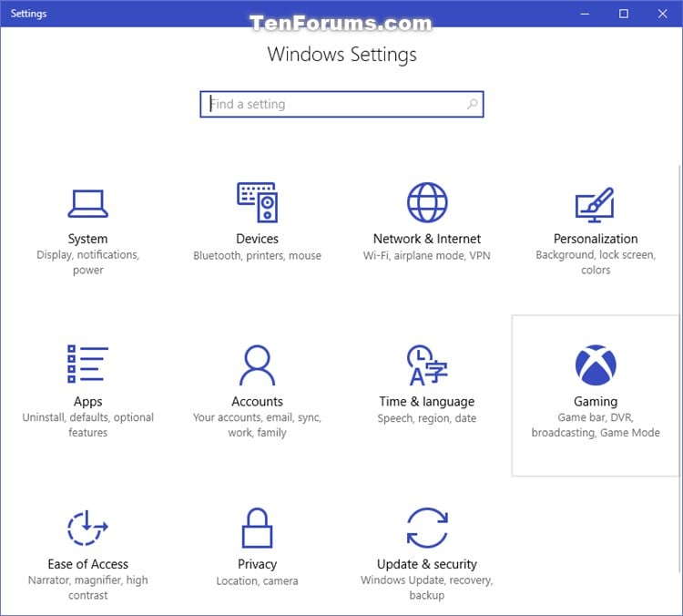The height and width of the screenshot is (616, 683).
Task: Click 'Wi-Fi, airplane mode, VPN' description
Action: coord(427,255)
